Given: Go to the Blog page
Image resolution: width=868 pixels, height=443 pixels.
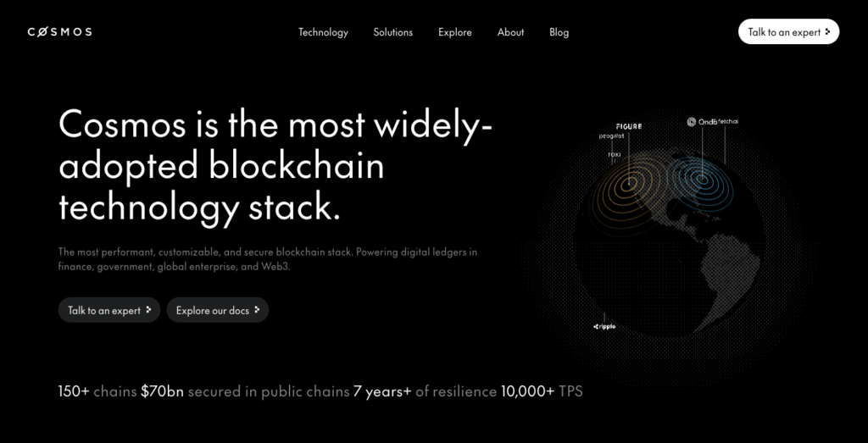Looking at the screenshot, I should tap(559, 32).
